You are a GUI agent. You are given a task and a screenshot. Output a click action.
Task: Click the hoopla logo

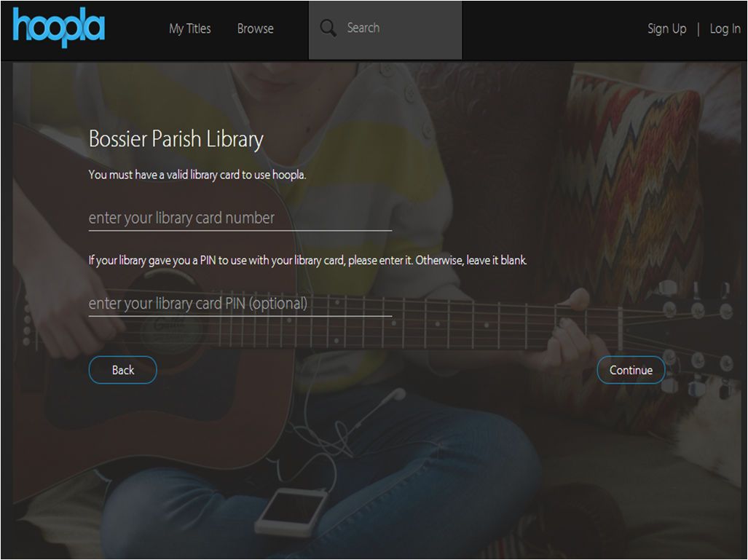59,27
